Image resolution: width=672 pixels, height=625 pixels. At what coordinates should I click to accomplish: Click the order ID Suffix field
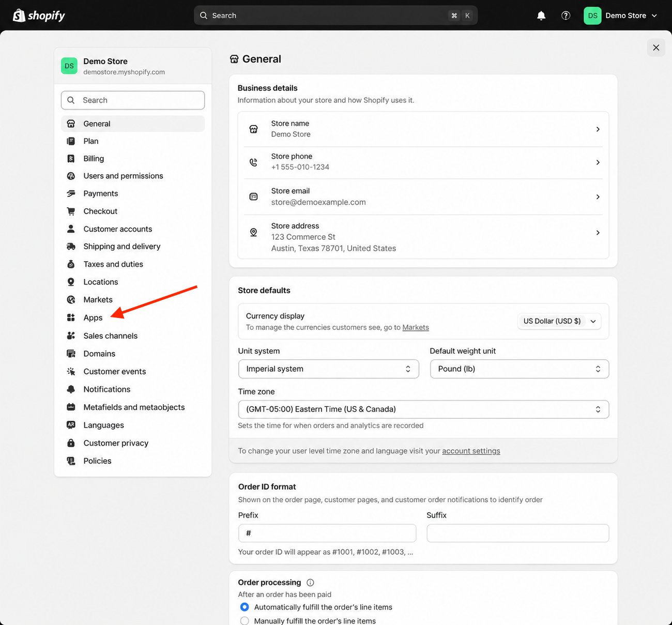(x=518, y=533)
